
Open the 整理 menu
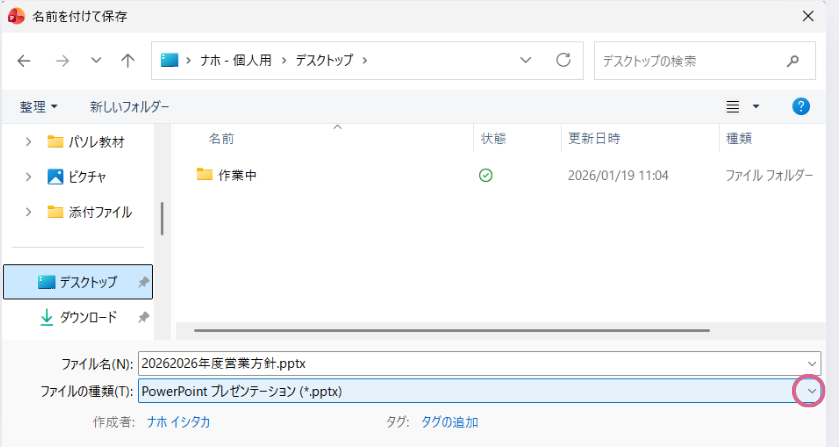click(x=39, y=106)
